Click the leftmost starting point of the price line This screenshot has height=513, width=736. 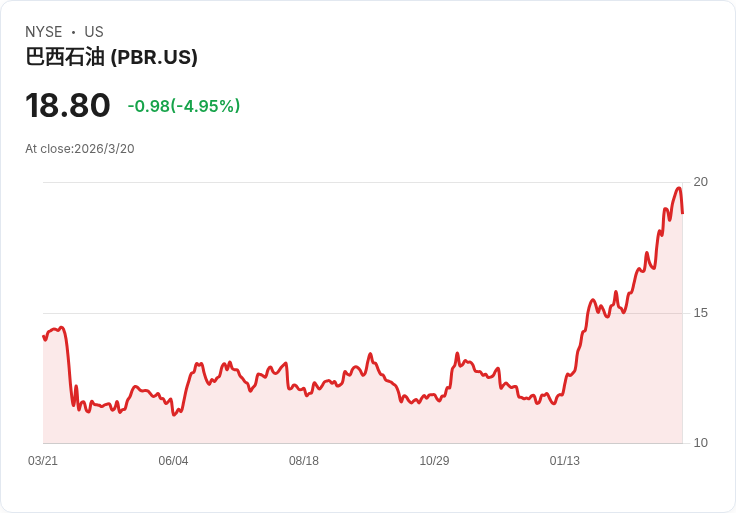[x=44, y=337]
